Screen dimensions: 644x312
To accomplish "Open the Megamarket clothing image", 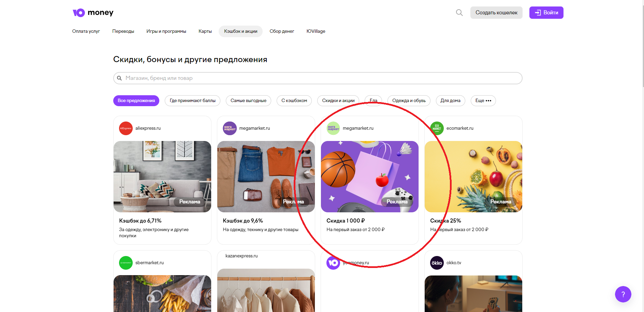I will coord(266,176).
